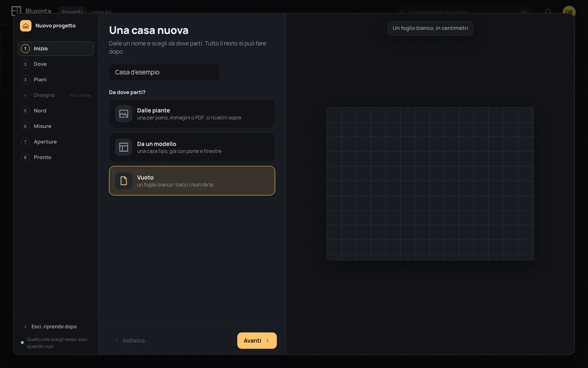Click the blank grid sheet preview
The width and height of the screenshot is (588, 368).
tap(430, 184)
